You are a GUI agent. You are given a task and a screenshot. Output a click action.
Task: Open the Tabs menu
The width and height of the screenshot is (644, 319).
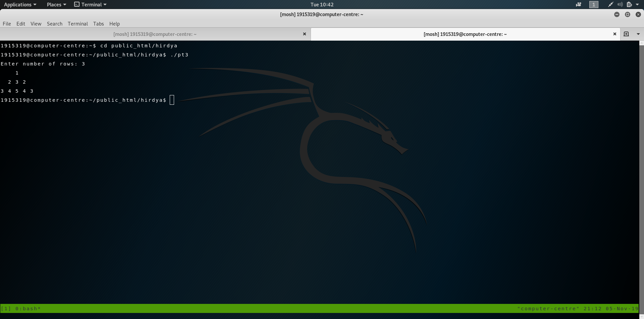(x=99, y=24)
